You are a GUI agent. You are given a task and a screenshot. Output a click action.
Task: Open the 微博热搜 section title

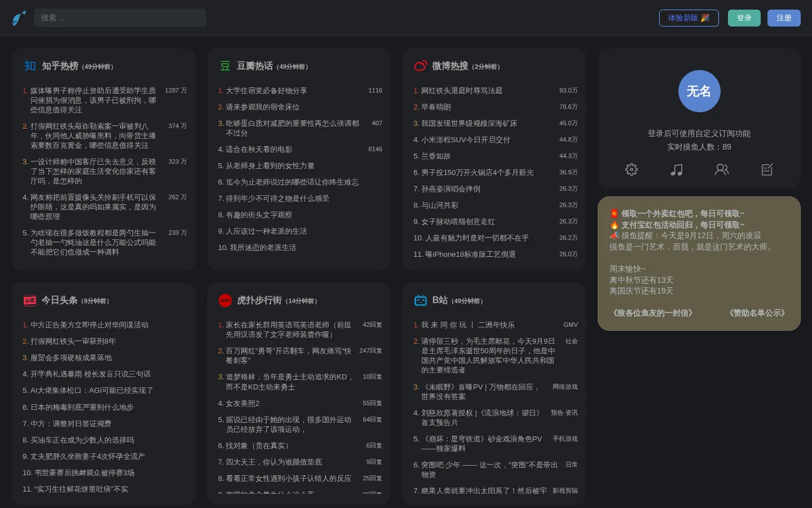(x=450, y=66)
